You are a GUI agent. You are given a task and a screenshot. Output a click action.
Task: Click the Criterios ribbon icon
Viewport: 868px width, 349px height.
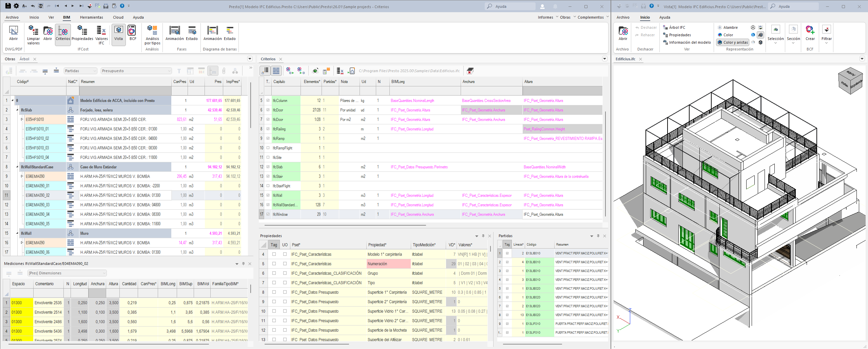pos(63,34)
